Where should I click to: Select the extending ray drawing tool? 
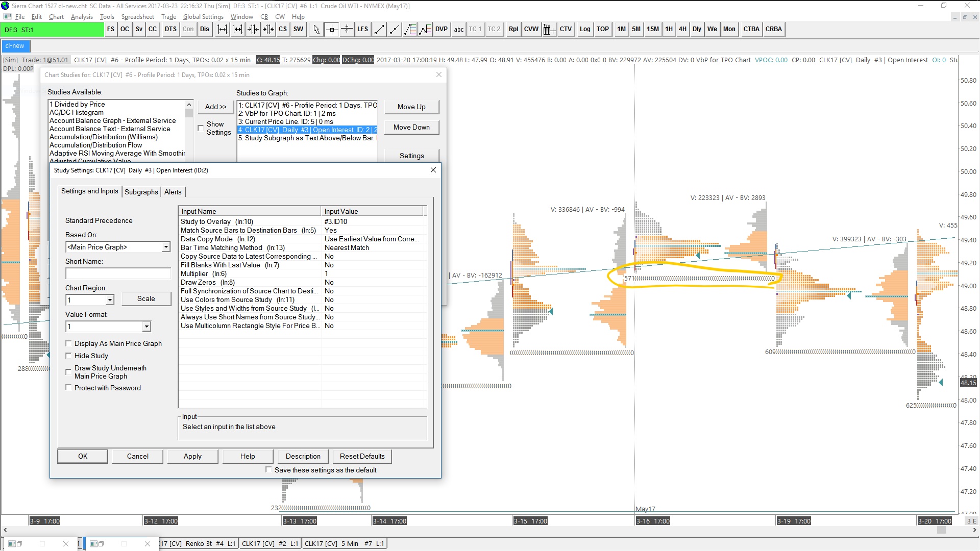(394, 30)
